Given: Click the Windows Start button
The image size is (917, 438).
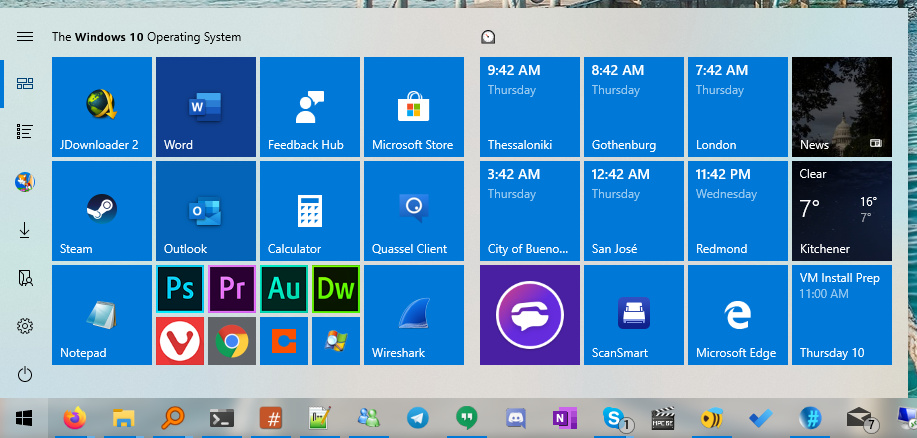Looking at the screenshot, I should coord(24,418).
